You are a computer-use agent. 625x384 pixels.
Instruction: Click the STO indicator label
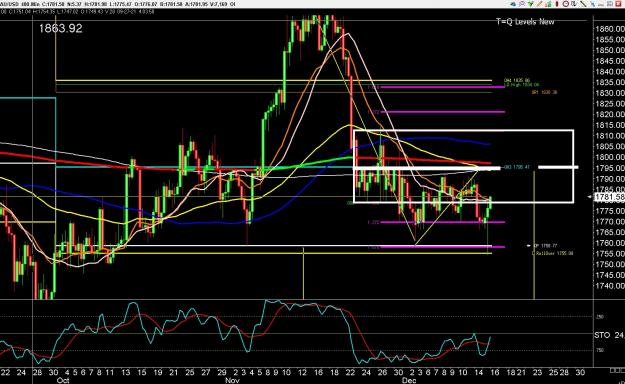click(x=602, y=335)
